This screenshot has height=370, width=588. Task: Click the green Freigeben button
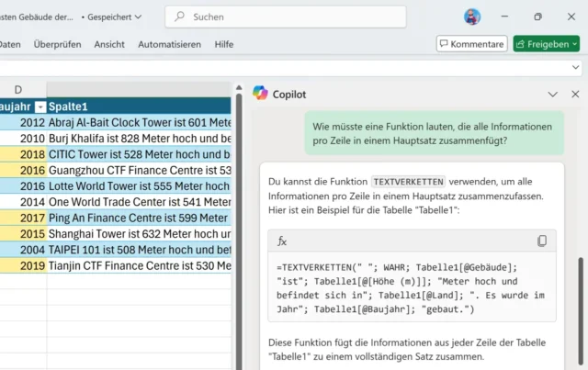tap(546, 44)
